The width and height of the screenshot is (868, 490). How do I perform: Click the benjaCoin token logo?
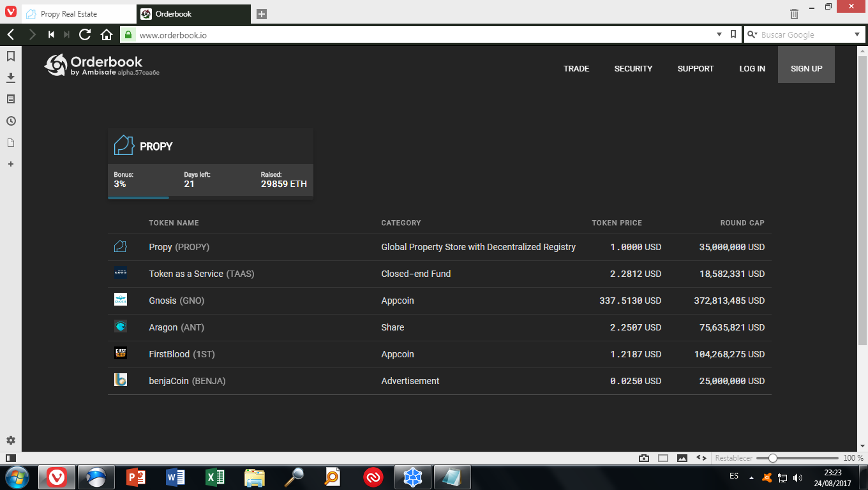tap(121, 380)
